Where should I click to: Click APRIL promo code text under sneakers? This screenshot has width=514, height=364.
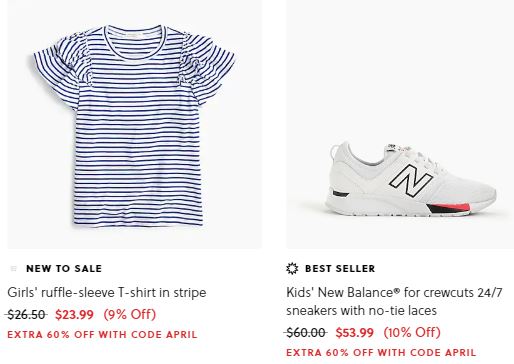(461, 352)
